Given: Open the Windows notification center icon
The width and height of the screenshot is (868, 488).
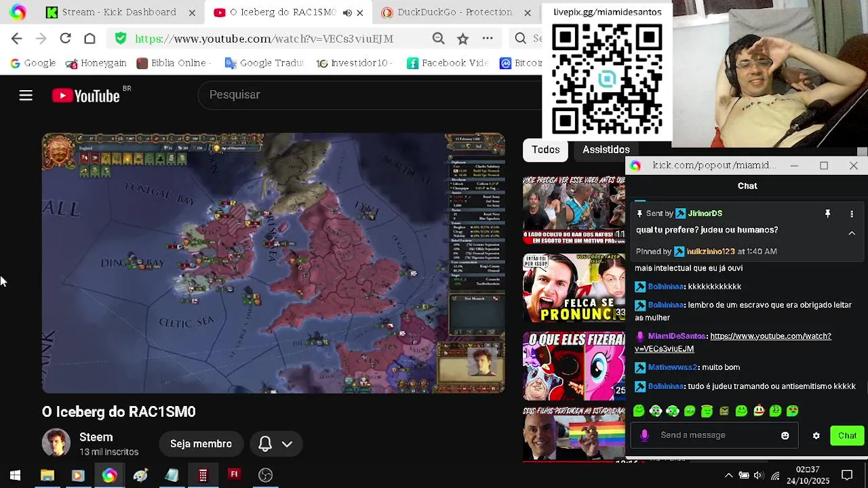Looking at the screenshot, I should point(847,475).
